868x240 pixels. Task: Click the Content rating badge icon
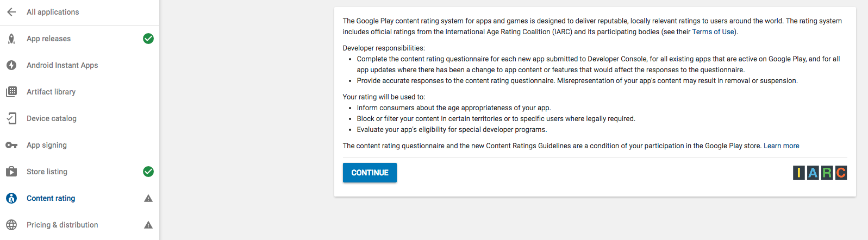[11, 198]
